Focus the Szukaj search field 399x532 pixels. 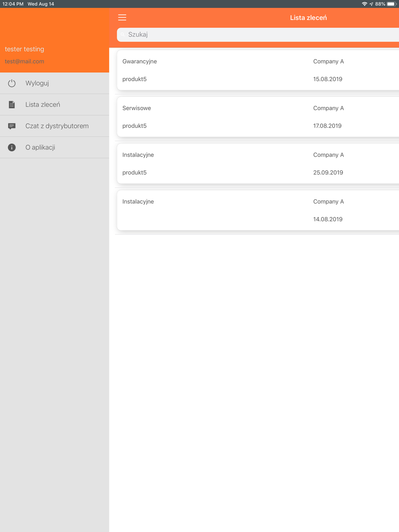258,35
